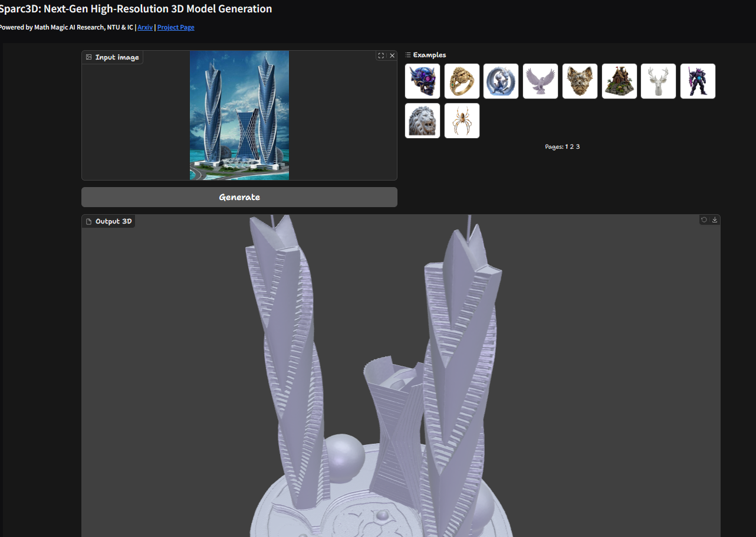The image size is (756, 537).
Task: Select the robotic skull example
Action: tap(423, 81)
